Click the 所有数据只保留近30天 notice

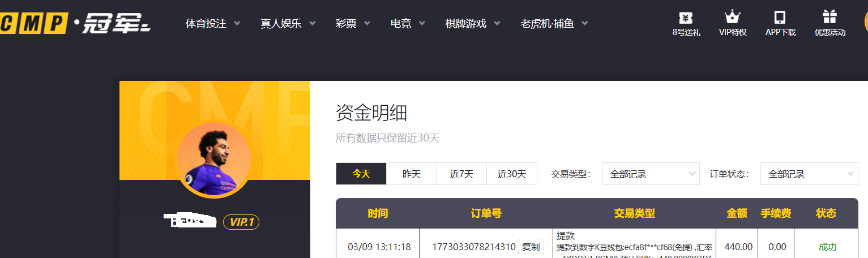click(x=388, y=138)
